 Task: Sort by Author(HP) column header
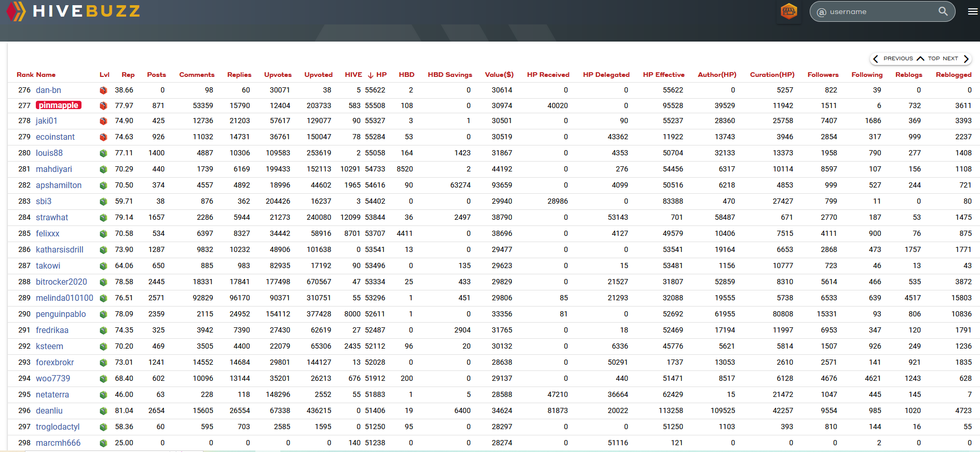coord(717,75)
